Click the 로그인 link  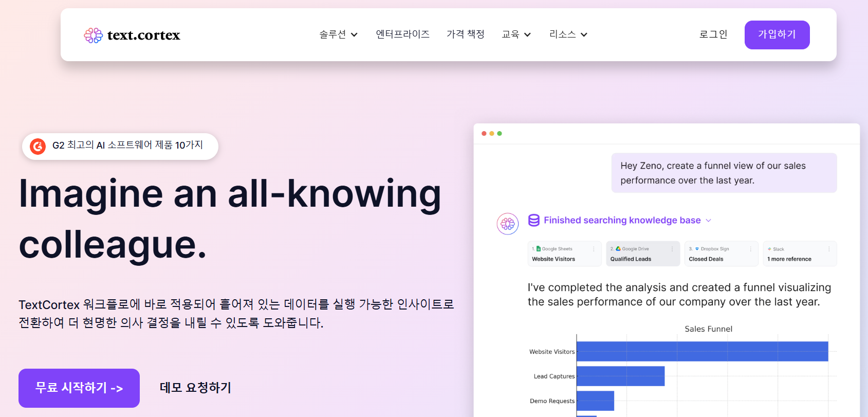tap(713, 34)
